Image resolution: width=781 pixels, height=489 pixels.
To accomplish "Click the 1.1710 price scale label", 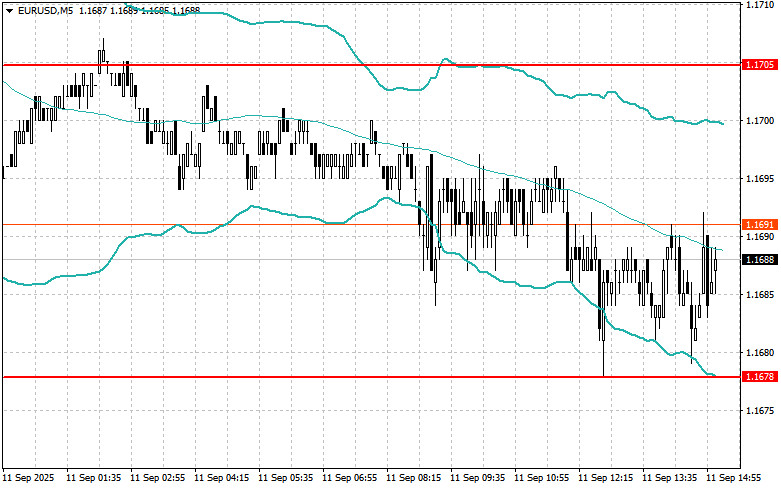I will click(x=760, y=5).
